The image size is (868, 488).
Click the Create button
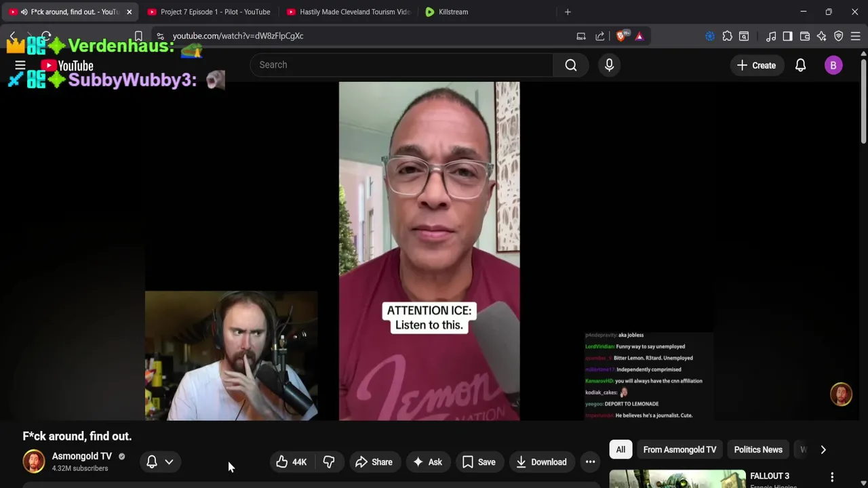coord(757,65)
